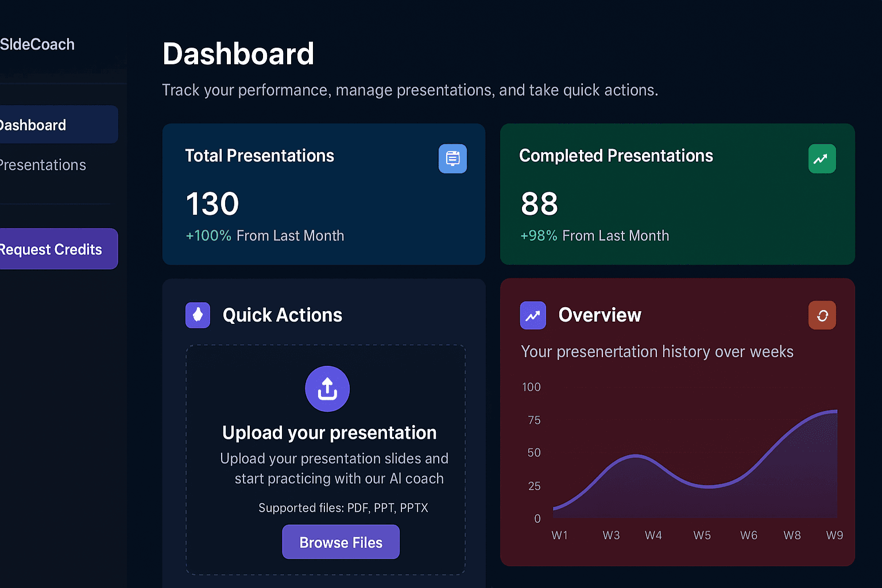The width and height of the screenshot is (882, 588).
Task: Click the green trending-up icon on Completed Presentations
Action: click(822, 158)
